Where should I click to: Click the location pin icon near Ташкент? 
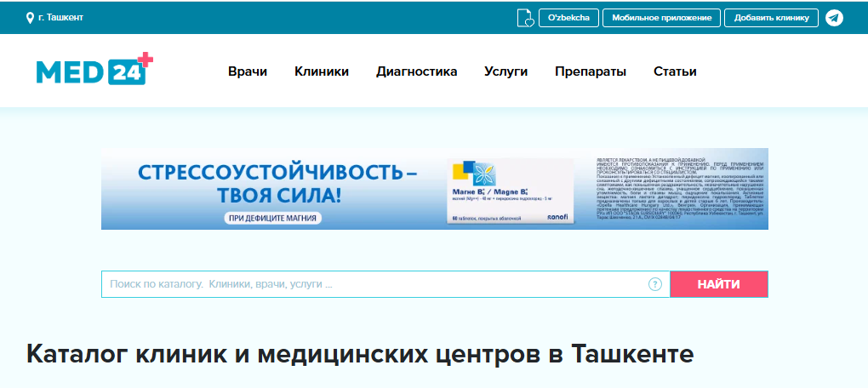30,18
